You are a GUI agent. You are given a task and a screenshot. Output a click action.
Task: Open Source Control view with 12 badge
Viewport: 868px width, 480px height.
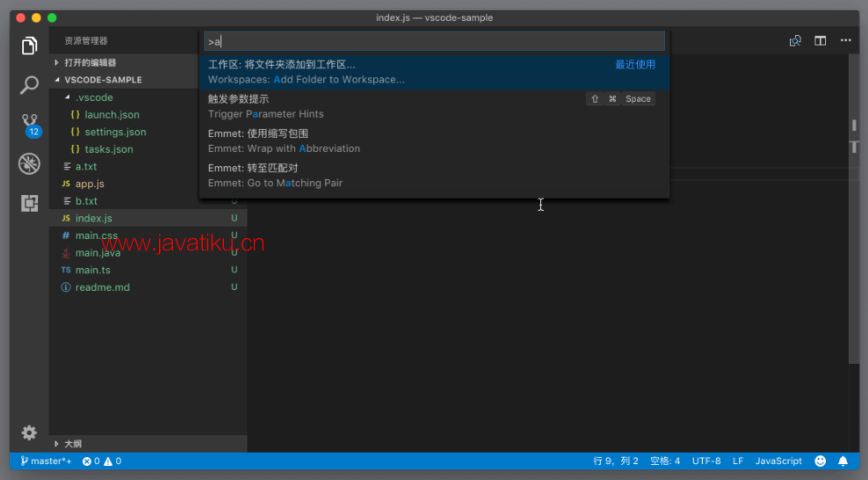tap(30, 125)
